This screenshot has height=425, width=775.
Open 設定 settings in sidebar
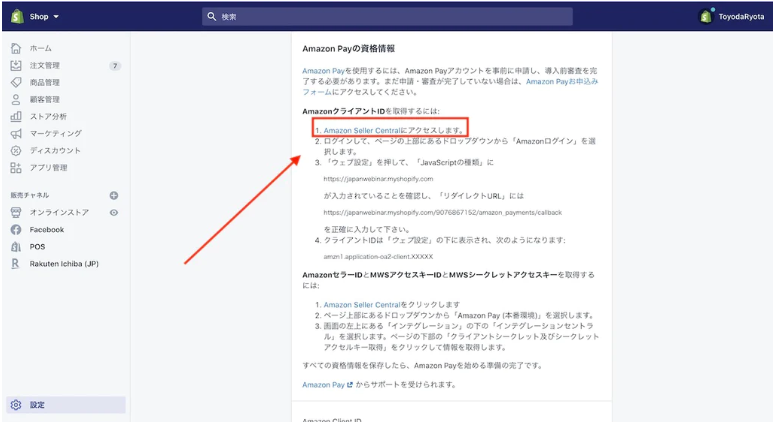point(65,405)
